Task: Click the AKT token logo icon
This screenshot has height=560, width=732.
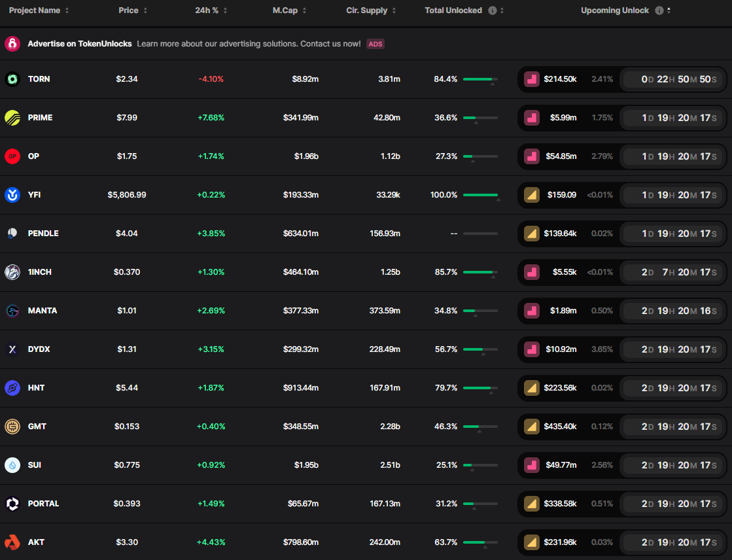Action: click(x=12, y=542)
